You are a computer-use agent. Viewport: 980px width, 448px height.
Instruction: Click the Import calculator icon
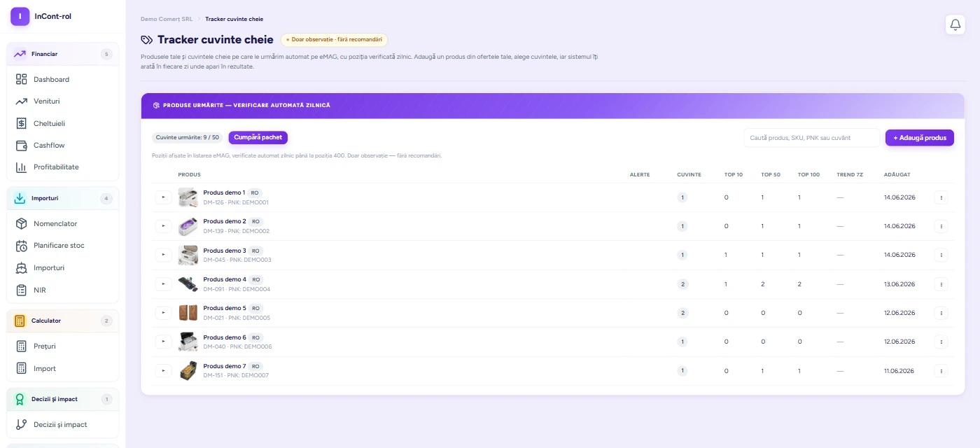click(21, 368)
